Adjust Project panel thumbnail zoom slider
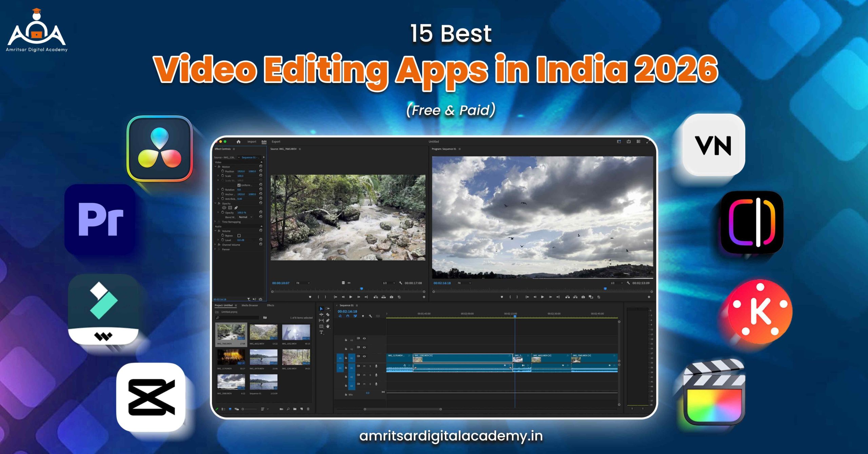The width and height of the screenshot is (868, 454). pos(249,409)
